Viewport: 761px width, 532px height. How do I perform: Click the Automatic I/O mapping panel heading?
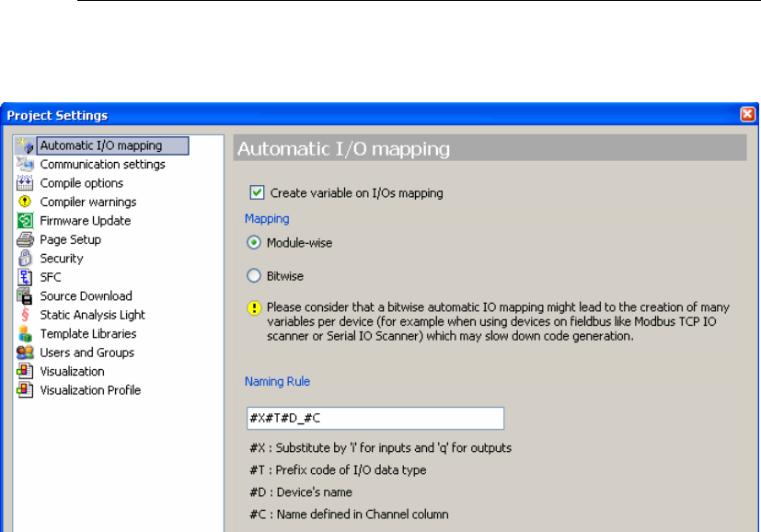(x=343, y=148)
